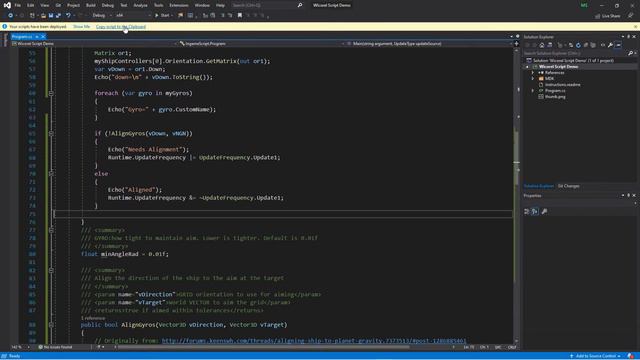
Task: Click the Show Me link in notification bar
Action: click(82, 27)
